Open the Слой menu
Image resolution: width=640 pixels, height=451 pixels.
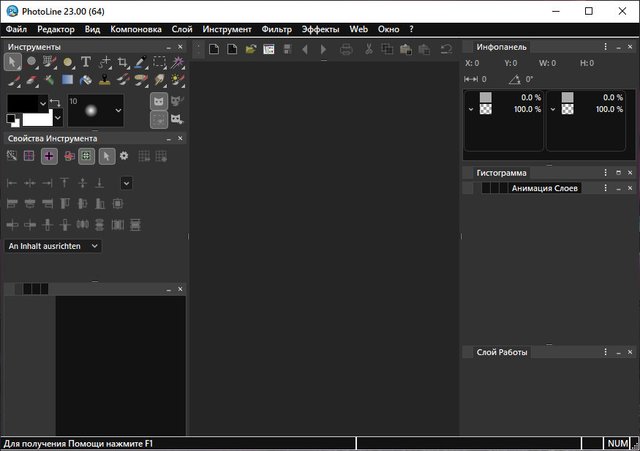pos(182,29)
